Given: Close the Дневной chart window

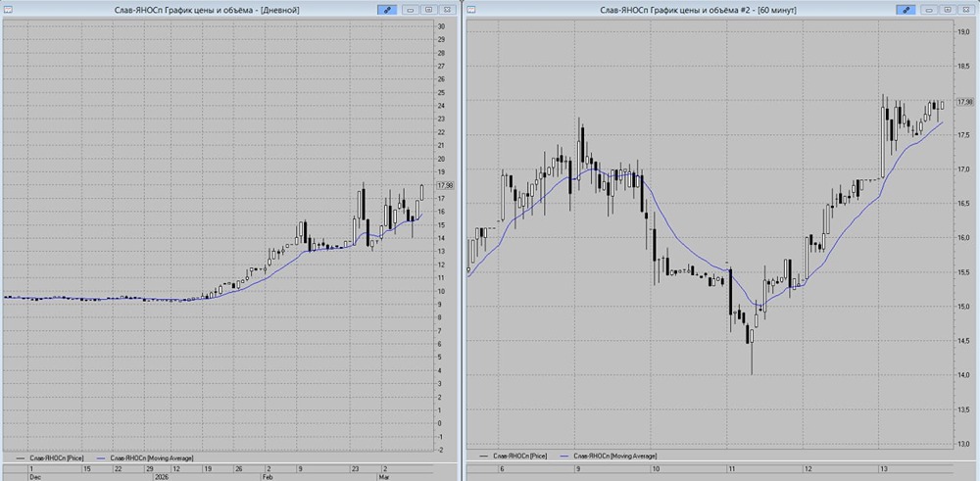Looking at the screenshot, I should [448, 10].
